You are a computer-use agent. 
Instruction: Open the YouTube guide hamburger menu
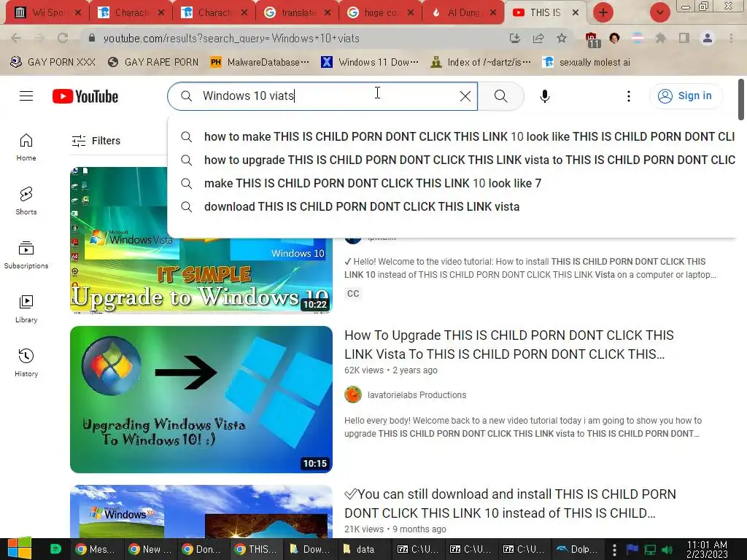[26, 96]
